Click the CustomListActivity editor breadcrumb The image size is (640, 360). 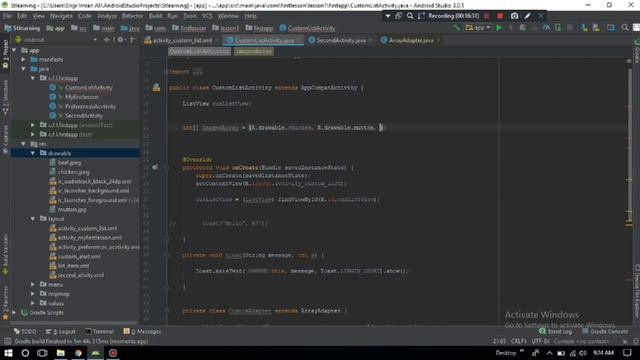199,51
